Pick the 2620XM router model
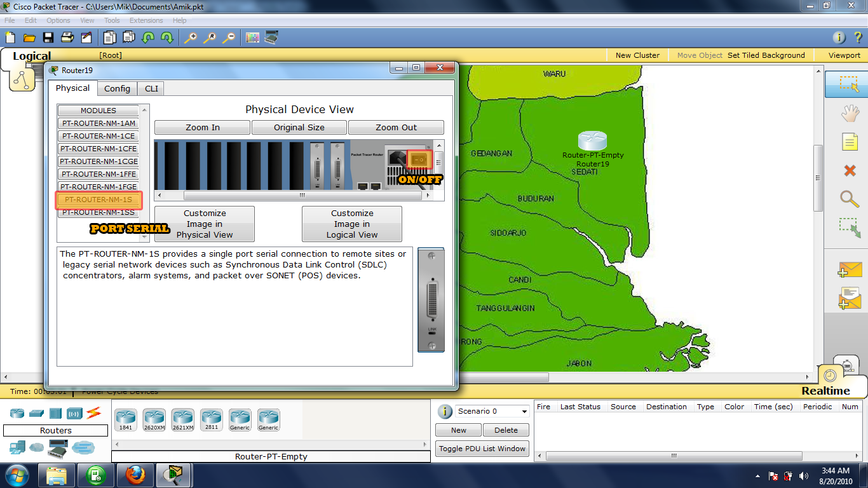This screenshot has width=868, height=488. (x=154, y=421)
